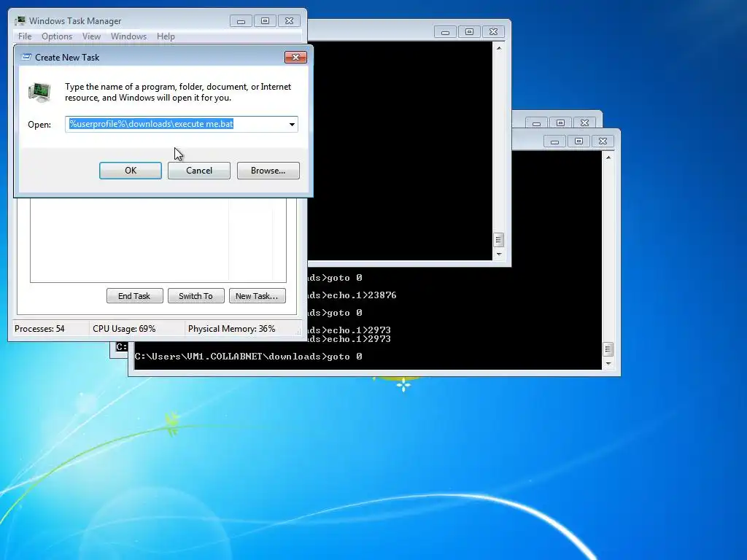Minimize the partially hidden back console window

536,122
